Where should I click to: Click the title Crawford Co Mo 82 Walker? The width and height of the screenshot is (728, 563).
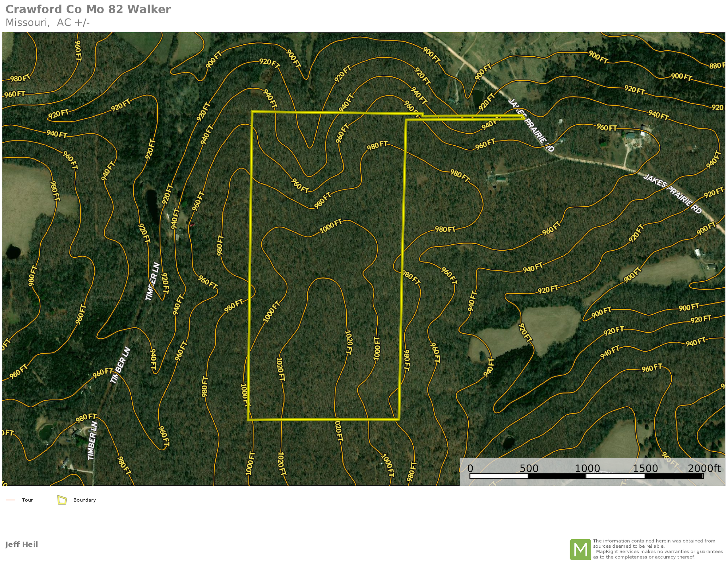[88, 9]
